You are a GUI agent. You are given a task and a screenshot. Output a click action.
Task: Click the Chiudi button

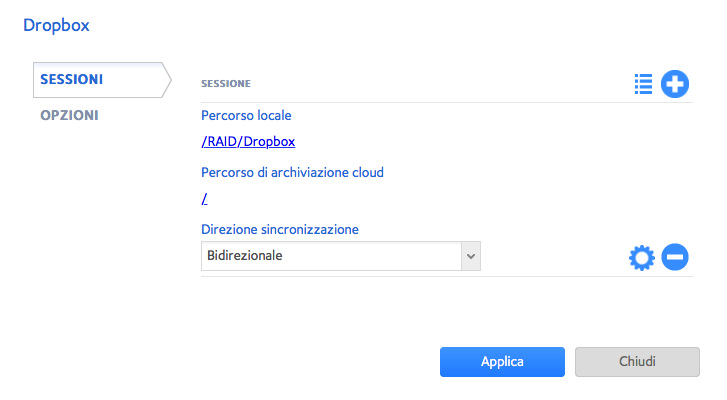[x=637, y=362]
